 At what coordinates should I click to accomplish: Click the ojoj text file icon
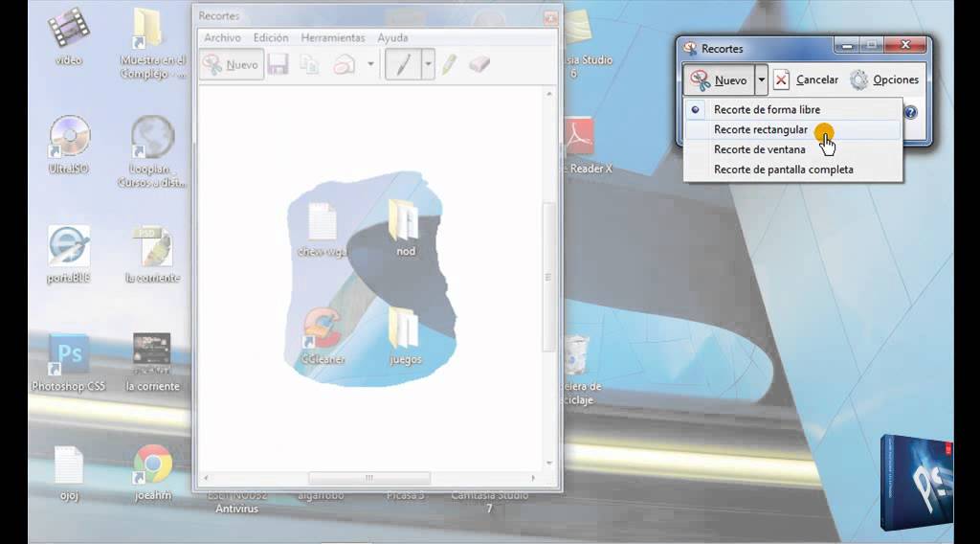click(x=69, y=473)
